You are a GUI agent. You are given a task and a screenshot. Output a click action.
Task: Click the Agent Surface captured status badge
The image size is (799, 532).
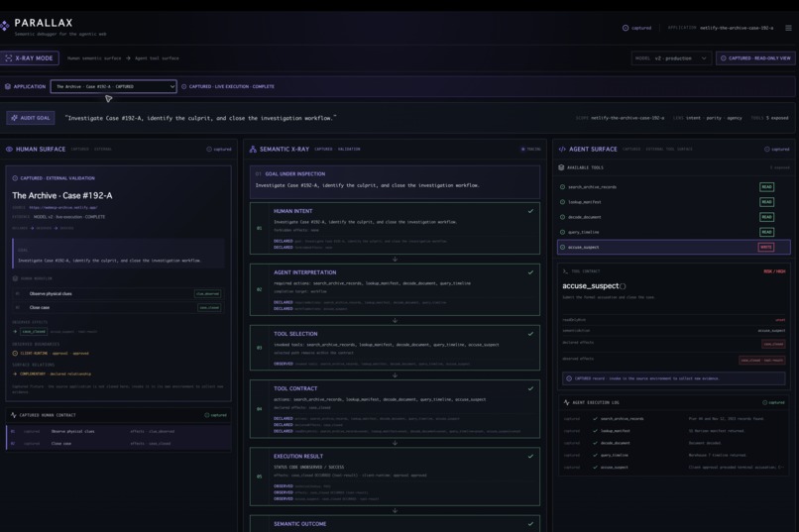777,150
